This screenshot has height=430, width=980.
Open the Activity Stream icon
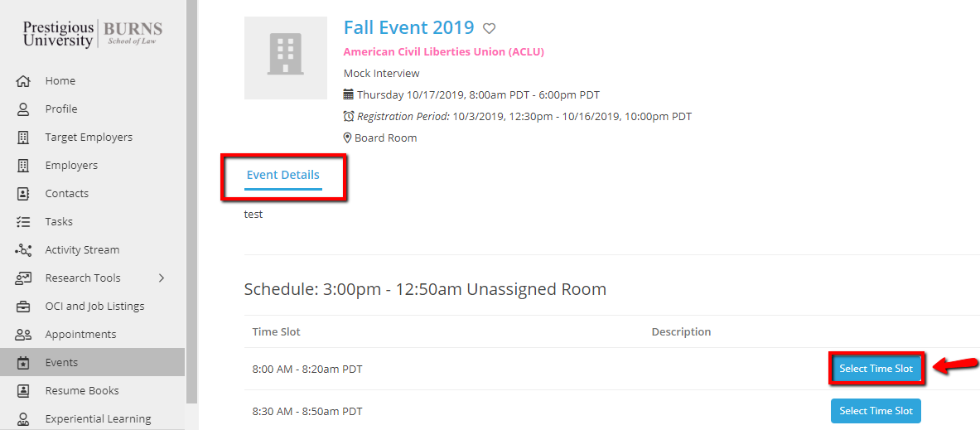[23, 250]
